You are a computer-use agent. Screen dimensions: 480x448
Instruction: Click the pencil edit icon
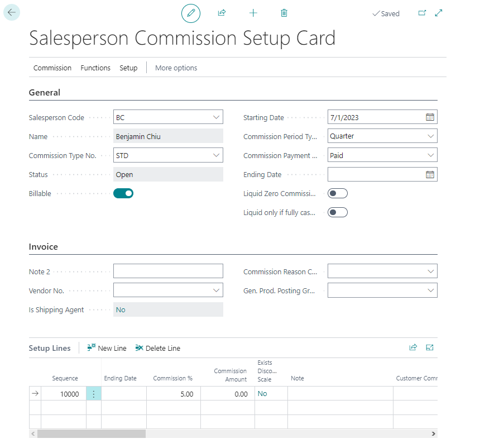point(191,13)
